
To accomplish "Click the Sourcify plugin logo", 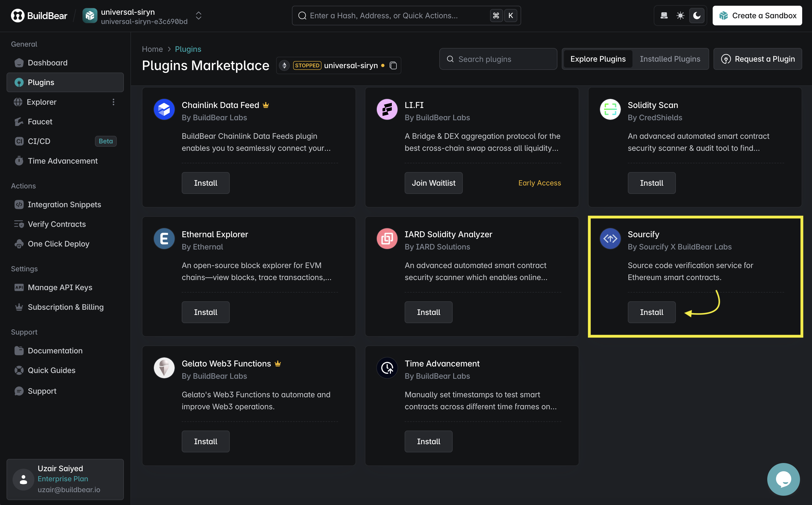I will [x=610, y=239].
